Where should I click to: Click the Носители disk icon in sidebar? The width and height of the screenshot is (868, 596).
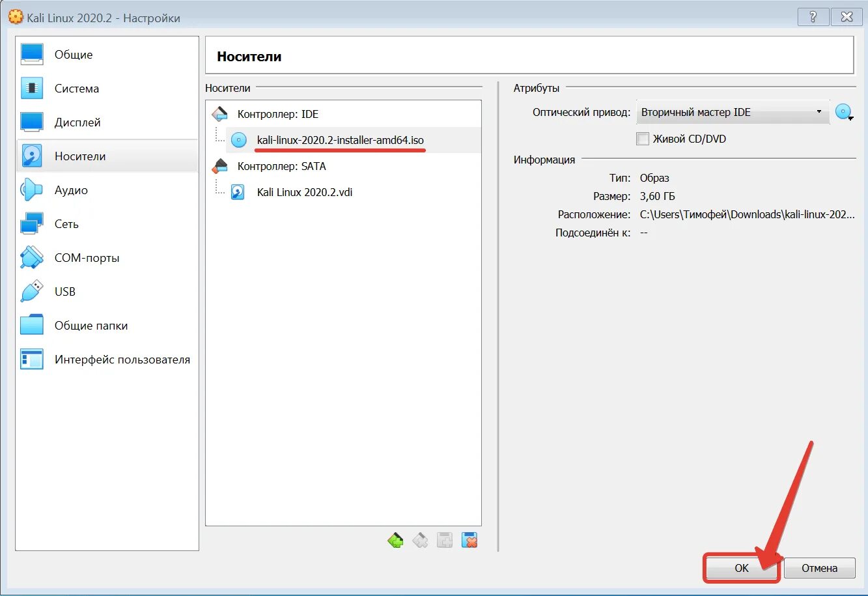pyautogui.click(x=32, y=156)
